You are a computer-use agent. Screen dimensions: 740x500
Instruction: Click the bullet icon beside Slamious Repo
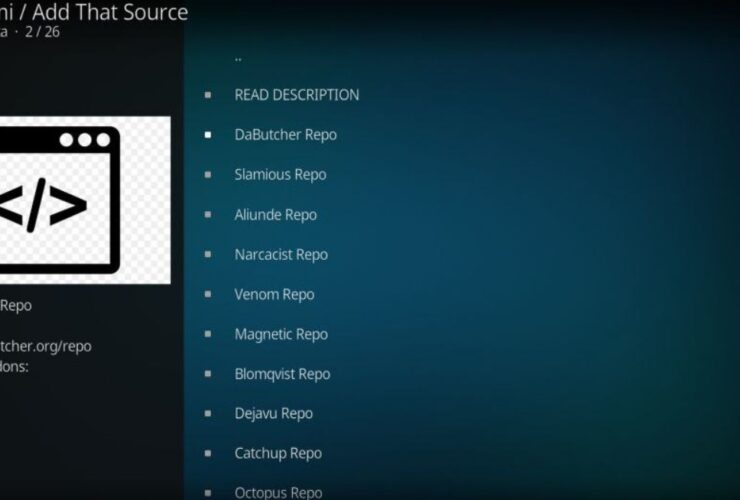208,175
